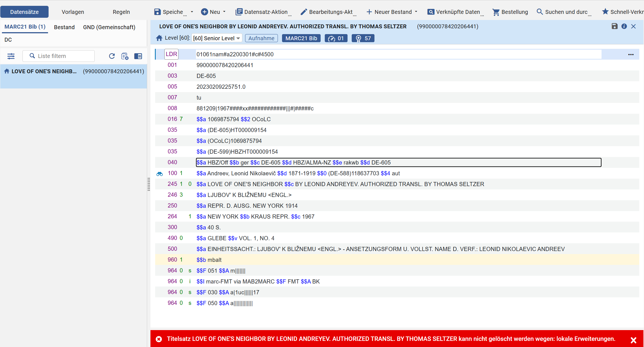Click the Liste filtern search field
Viewport: 644px width, 347px height.
[x=59, y=56]
